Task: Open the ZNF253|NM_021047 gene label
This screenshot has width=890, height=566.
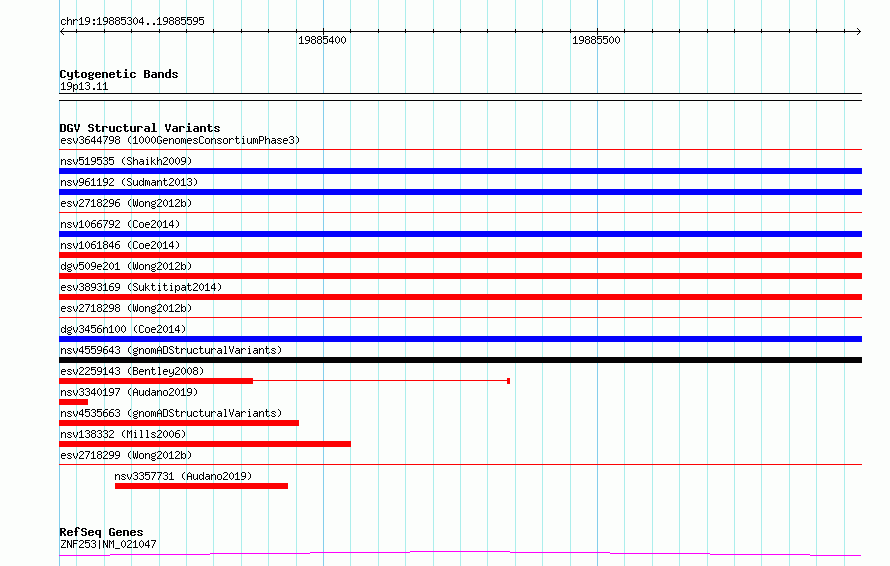Action: point(108,544)
